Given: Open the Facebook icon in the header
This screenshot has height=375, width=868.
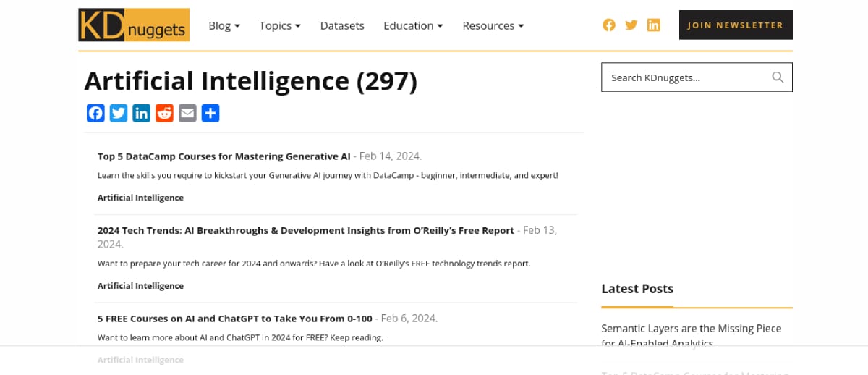Looking at the screenshot, I should point(609,25).
